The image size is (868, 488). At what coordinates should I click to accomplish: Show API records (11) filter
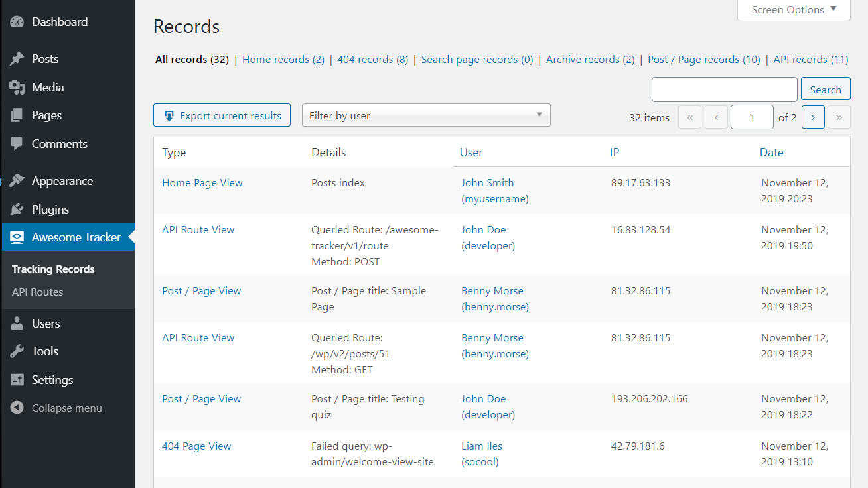811,59
